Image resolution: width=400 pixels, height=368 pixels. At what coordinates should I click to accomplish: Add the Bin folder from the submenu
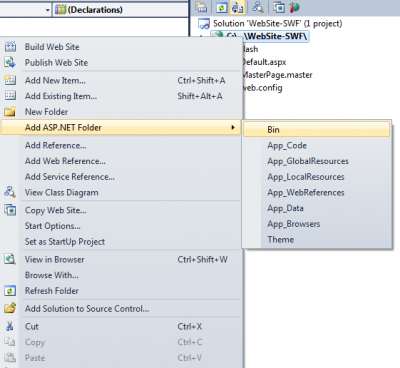pyautogui.click(x=316, y=129)
